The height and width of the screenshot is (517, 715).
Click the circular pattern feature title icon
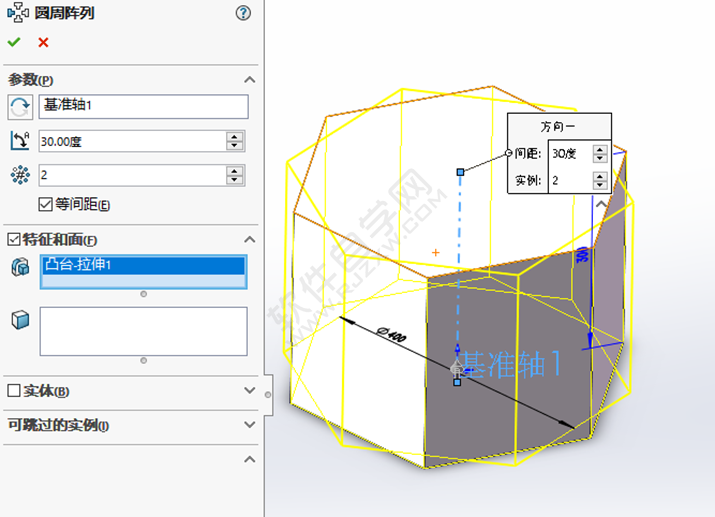click(x=18, y=12)
